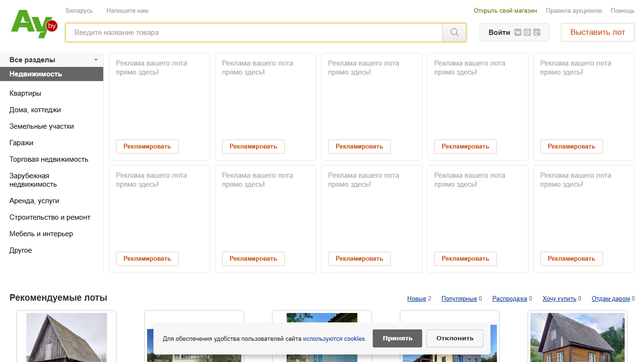Open the Дома, коттеджи category

click(35, 110)
